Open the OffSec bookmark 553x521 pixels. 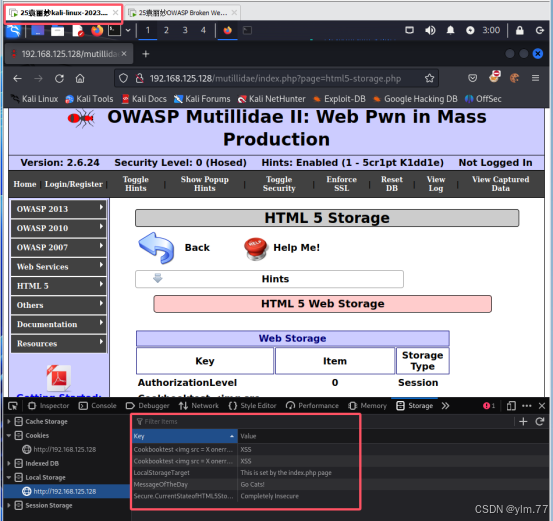[x=483, y=99]
